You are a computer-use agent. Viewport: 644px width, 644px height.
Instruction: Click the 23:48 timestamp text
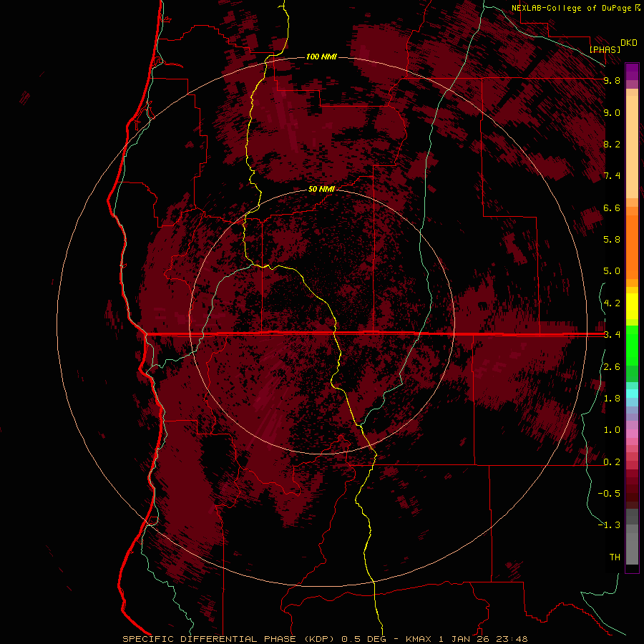click(x=513, y=639)
